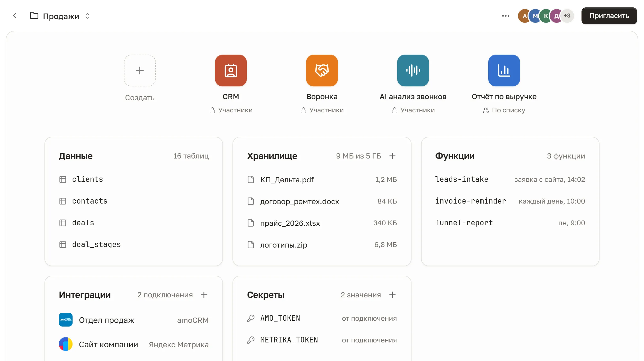Click По списку access label under Отчёт

point(504,110)
